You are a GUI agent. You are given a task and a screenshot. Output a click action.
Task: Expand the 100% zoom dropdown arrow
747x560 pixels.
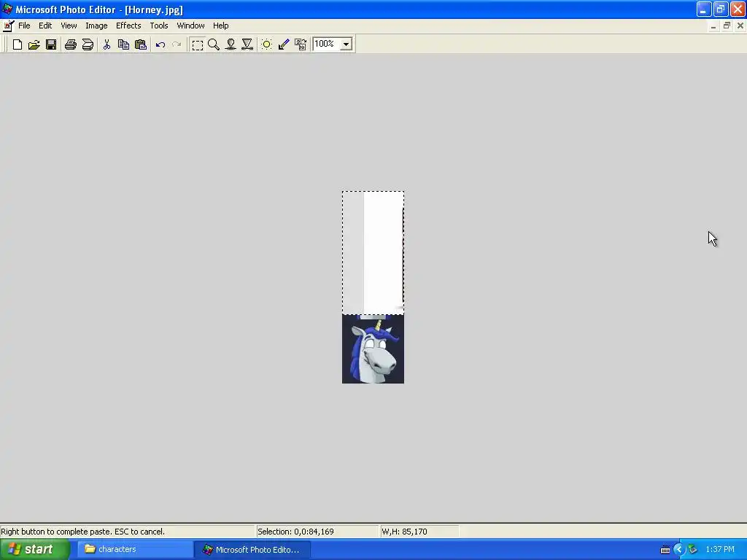[x=347, y=44]
